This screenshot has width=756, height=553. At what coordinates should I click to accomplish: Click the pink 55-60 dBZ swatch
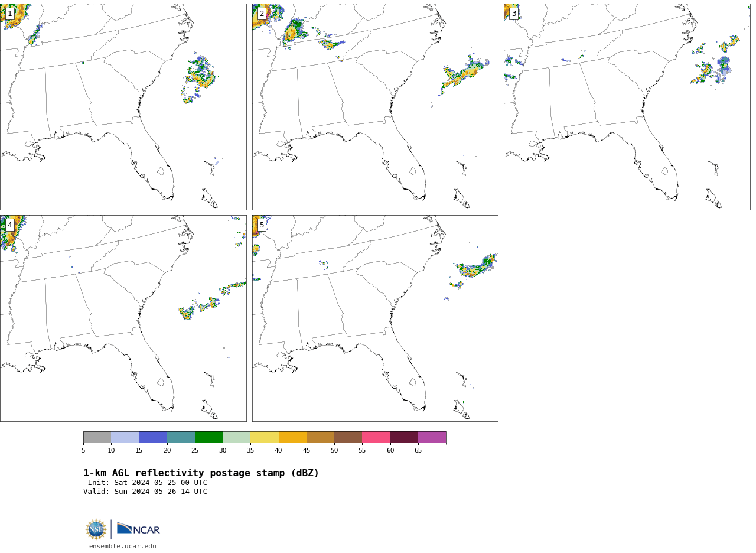376,437
